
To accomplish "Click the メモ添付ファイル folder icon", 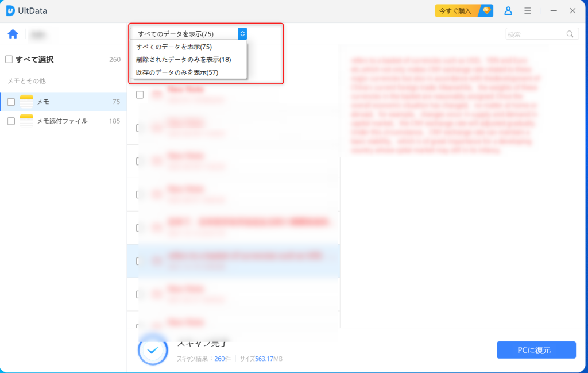I will (x=27, y=121).
